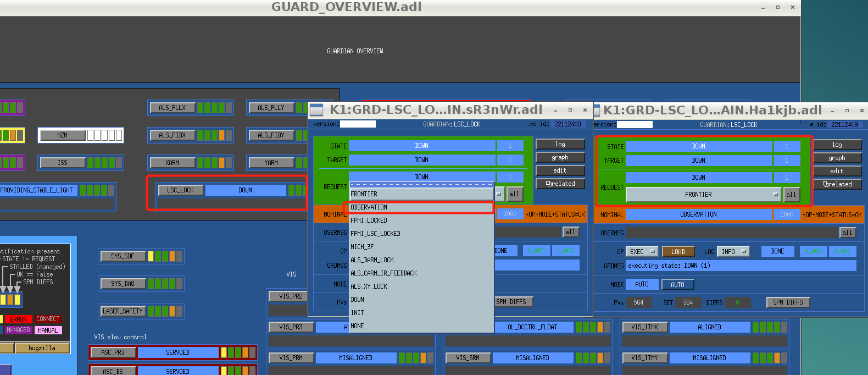Pick ALS_DARM_LOCK from the state list
The width and height of the screenshot is (868, 375).
pos(372,260)
